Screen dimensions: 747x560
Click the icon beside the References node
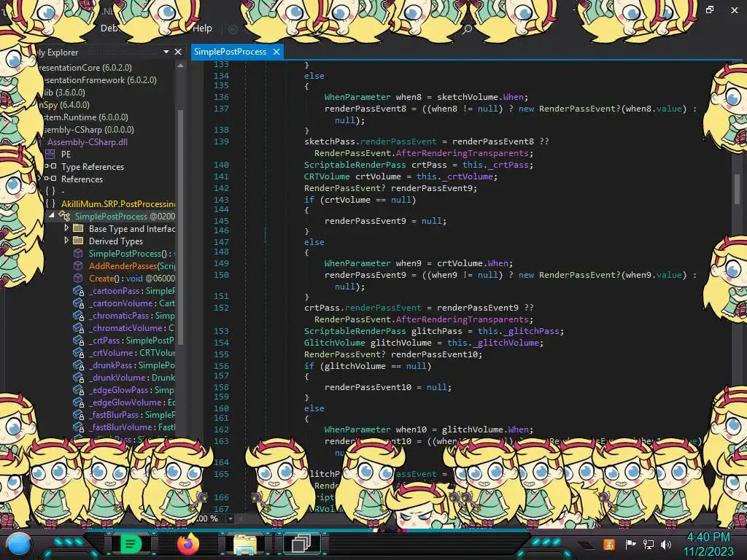[x=50, y=179]
